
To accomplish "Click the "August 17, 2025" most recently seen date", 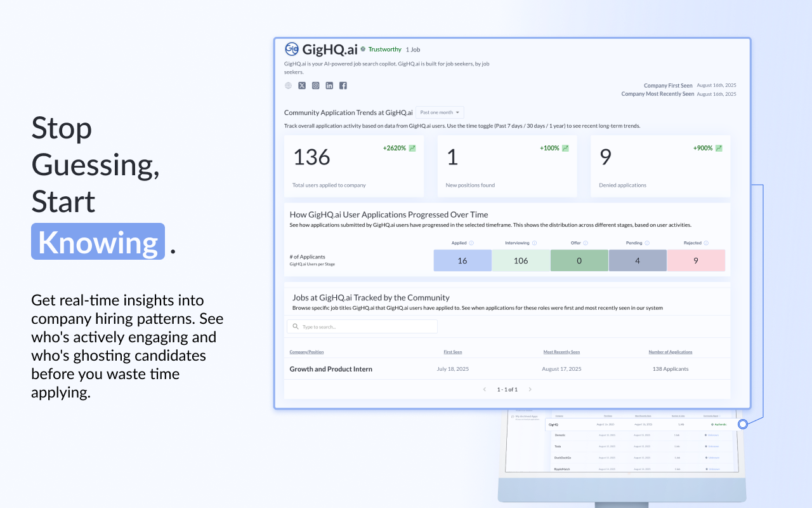I will pos(561,369).
